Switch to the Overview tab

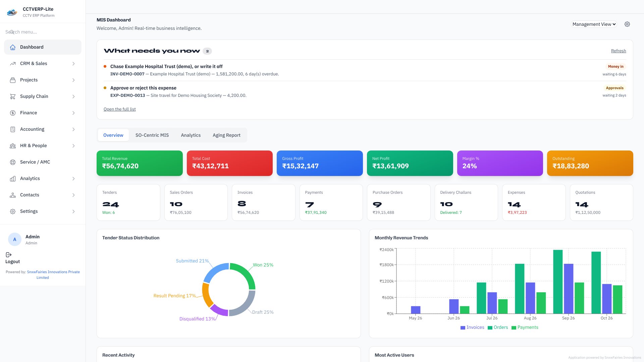coord(113,135)
